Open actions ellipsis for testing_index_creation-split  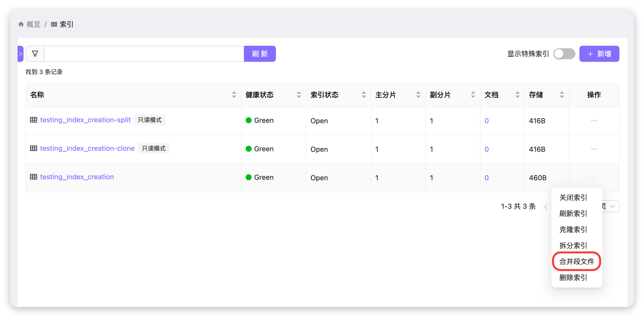tap(594, 120)
